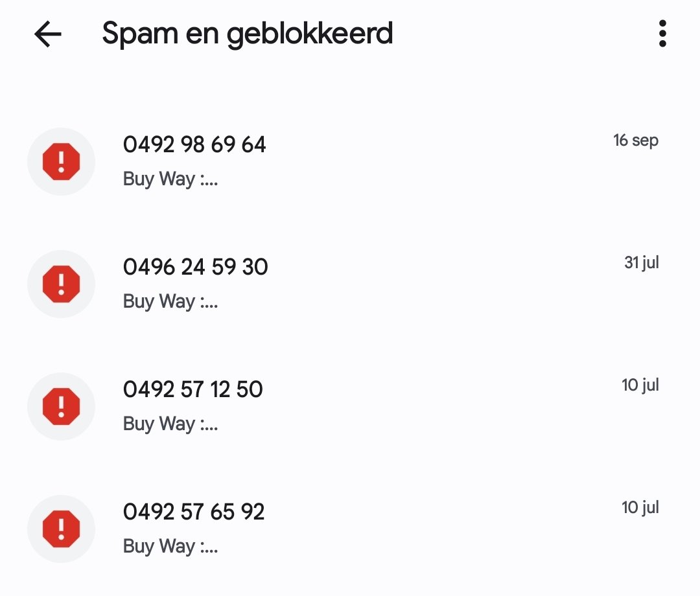Tap Buy Way preview under 0492 57 65 92
Viewport: 700px width, 596px height.
pos(170,546)
